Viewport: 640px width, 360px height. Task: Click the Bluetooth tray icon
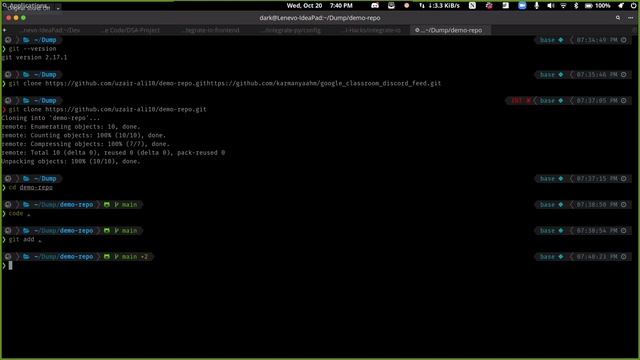(576, 6)
